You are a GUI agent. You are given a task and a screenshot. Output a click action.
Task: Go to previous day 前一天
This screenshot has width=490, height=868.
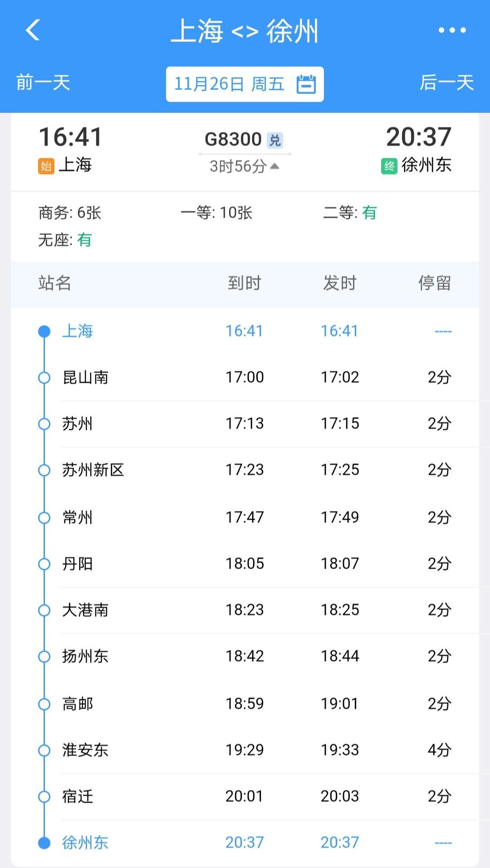tap(43, 83)
